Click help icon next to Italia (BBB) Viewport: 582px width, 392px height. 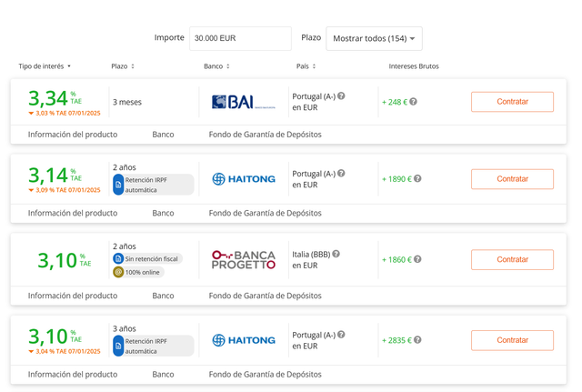[336, 254]
